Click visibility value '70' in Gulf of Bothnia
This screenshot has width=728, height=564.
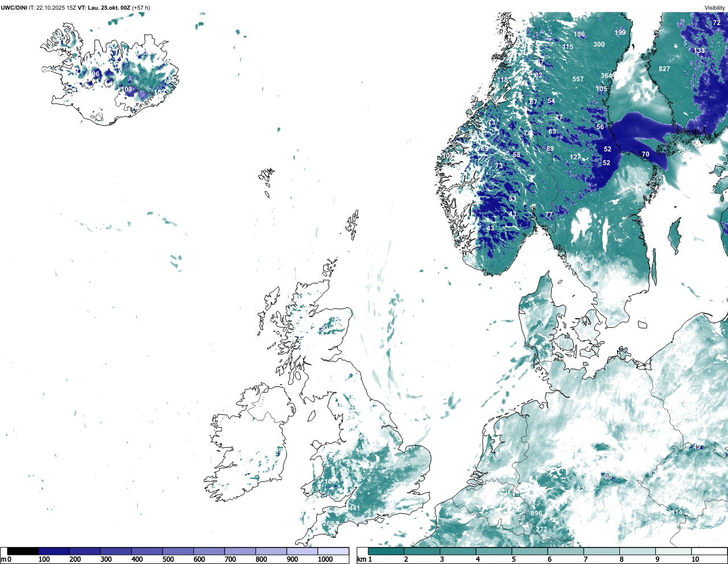click(646, 154)
